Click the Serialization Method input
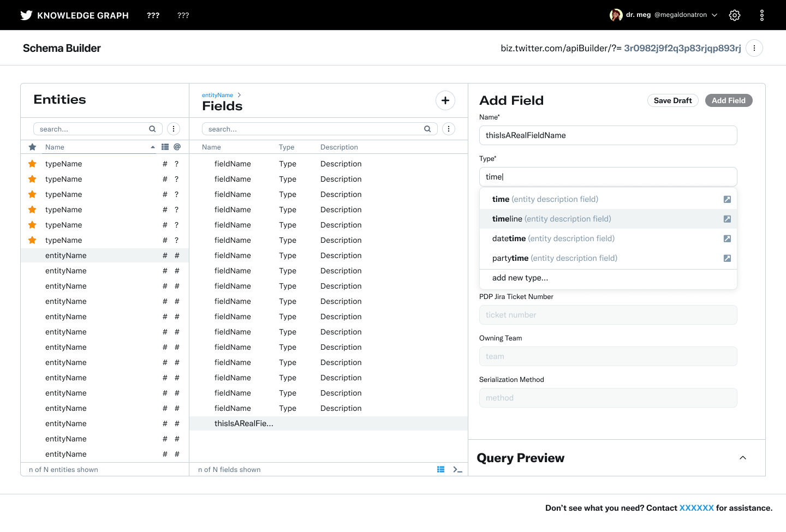Image resolution: width=786 pixels, height=532 pixels. [608, 398]
